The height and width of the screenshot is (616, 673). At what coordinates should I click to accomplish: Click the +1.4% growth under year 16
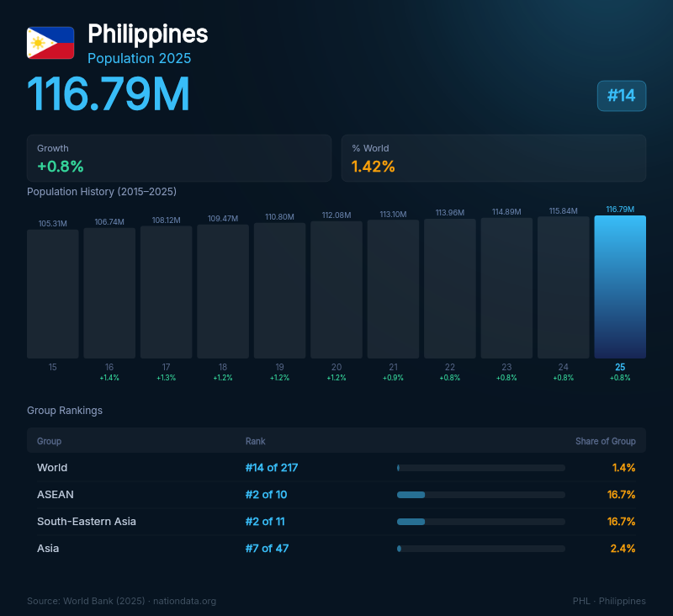click(109, 378)
